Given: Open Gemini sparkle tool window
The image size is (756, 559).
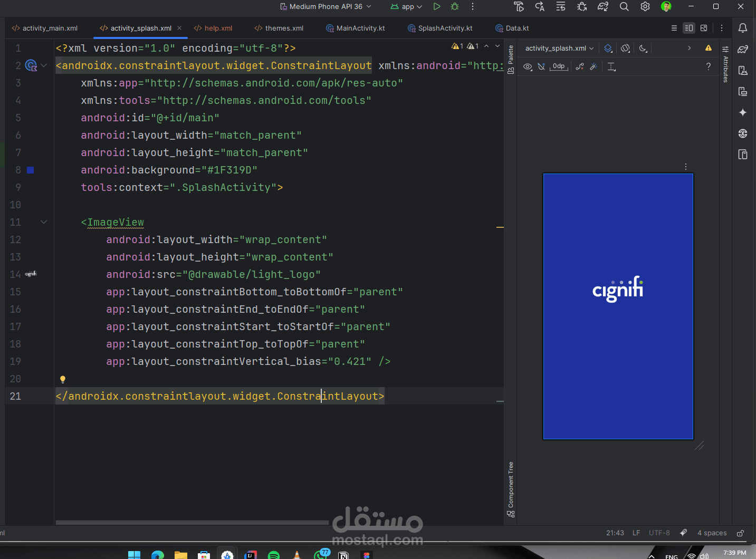Looking at the screenshot, I should tap(743, 112).
